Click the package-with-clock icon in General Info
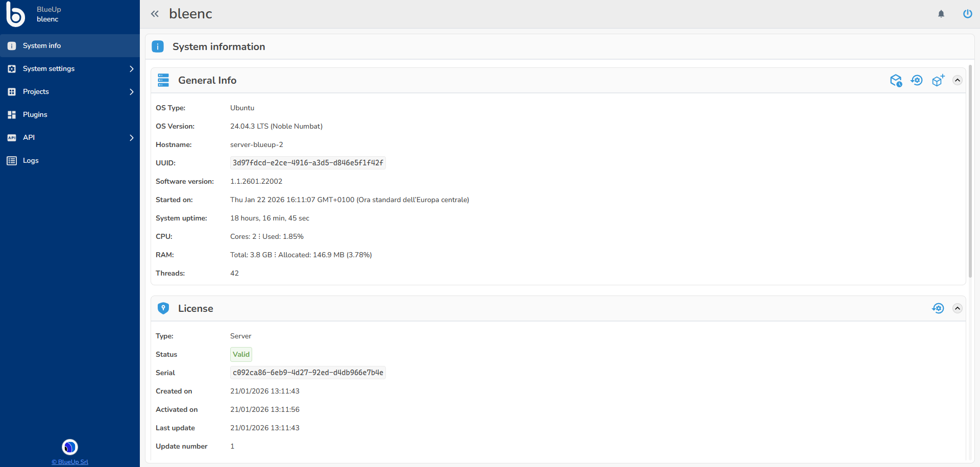 [896, 80]
